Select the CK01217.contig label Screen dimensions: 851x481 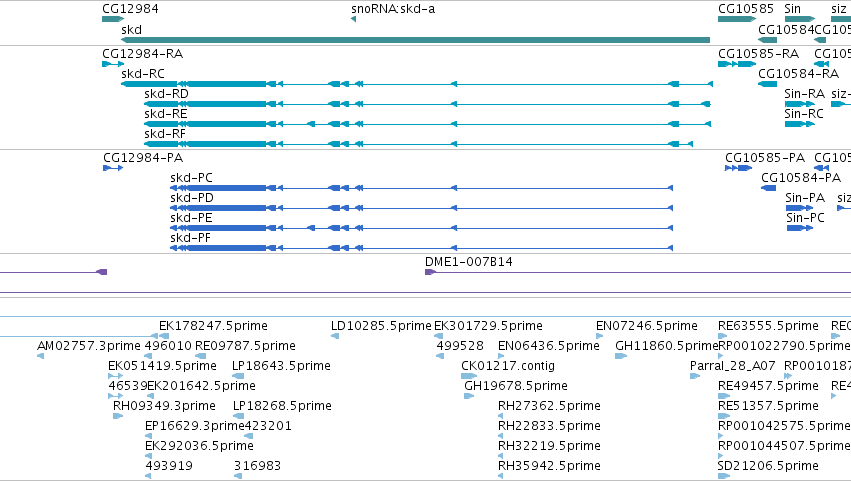pyautogui.click(x=508, y=366)
